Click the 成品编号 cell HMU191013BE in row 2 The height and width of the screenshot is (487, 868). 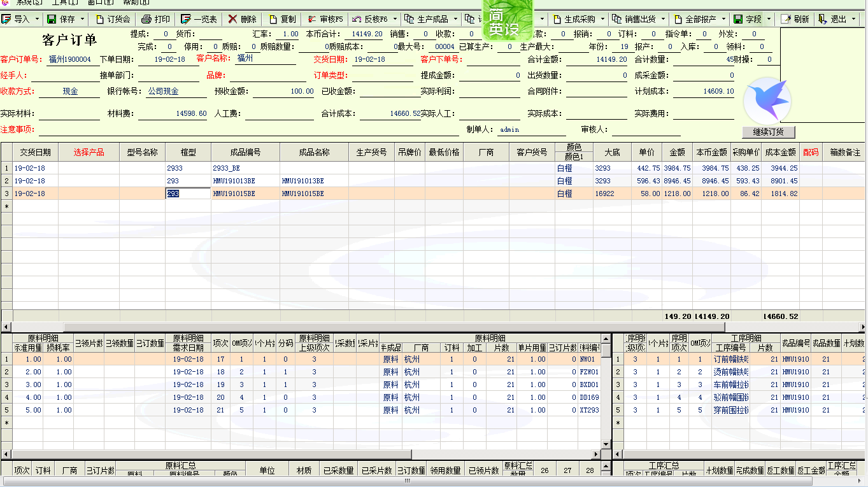click(245, 181)
